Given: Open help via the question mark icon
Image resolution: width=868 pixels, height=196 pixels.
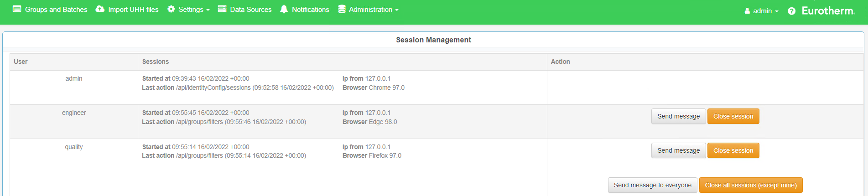Looking at the screenshot, I should coord(791,11).
